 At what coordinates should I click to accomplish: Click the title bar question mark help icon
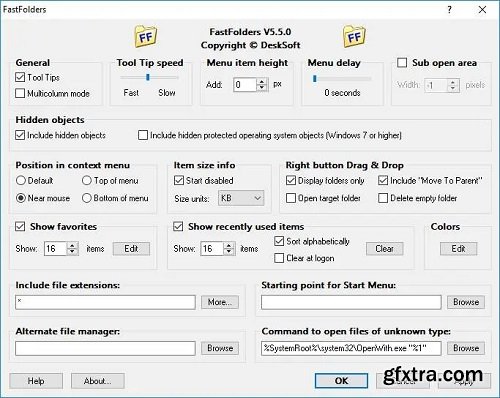point(449,10)
